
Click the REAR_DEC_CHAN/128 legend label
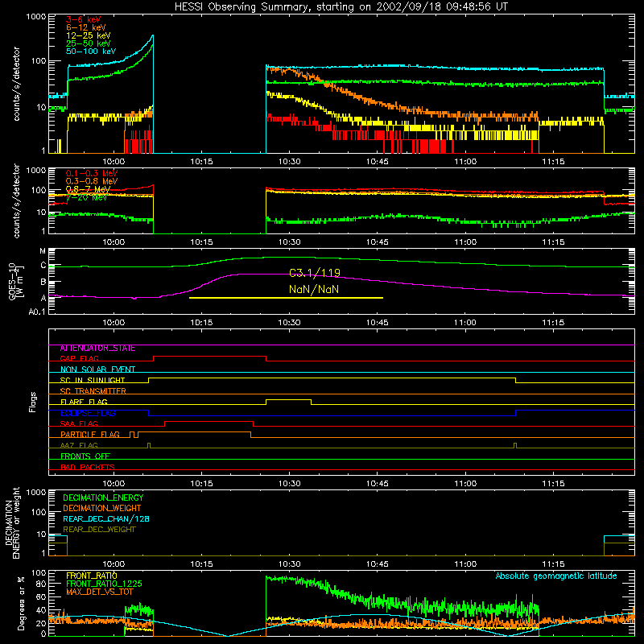[x=106, y=519]
